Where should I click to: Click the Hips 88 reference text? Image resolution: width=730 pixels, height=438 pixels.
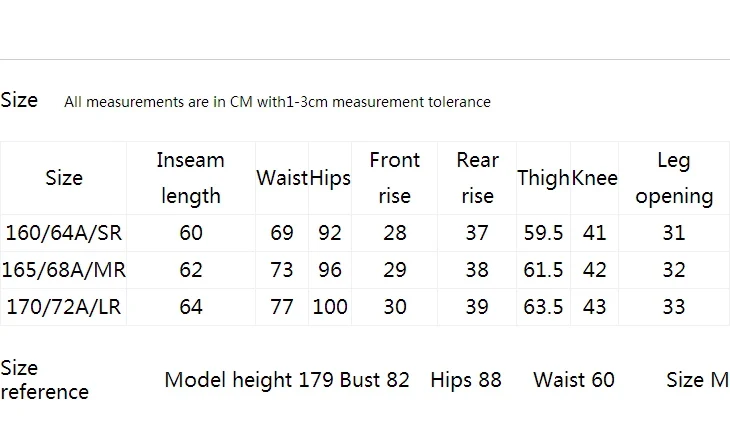tap(466, 380)
